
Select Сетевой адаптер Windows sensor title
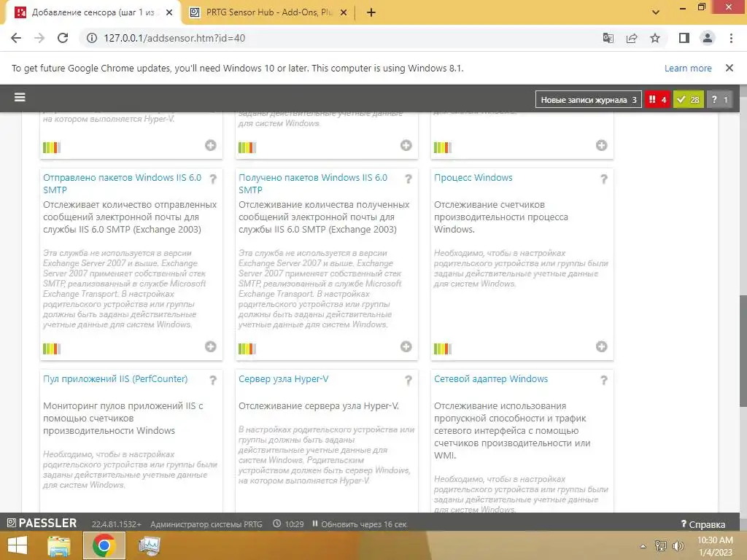tap(491, 379)
